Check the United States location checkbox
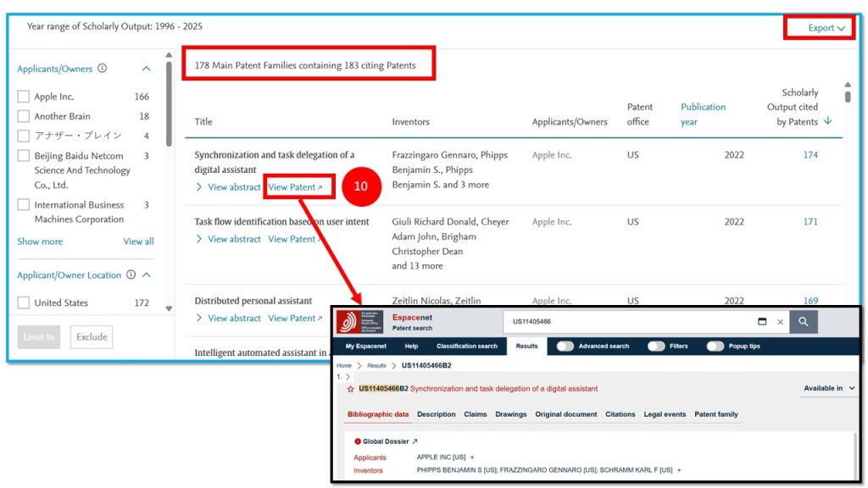This screenshot has width=868, height=488. click(x=23, y=302)
